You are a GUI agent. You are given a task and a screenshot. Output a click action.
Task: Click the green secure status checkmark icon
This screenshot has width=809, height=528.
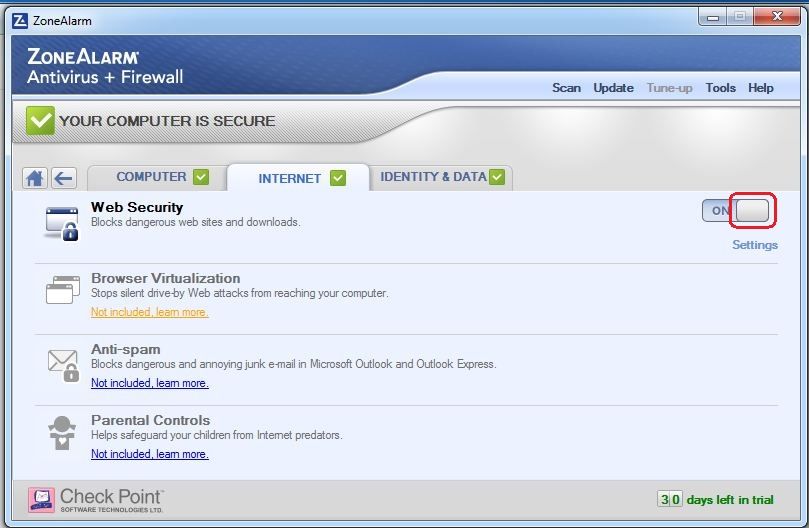point(40,120)
